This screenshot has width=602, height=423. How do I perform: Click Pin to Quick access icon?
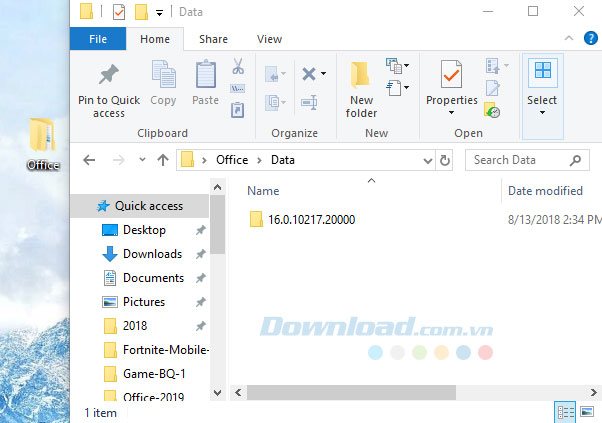109,74
